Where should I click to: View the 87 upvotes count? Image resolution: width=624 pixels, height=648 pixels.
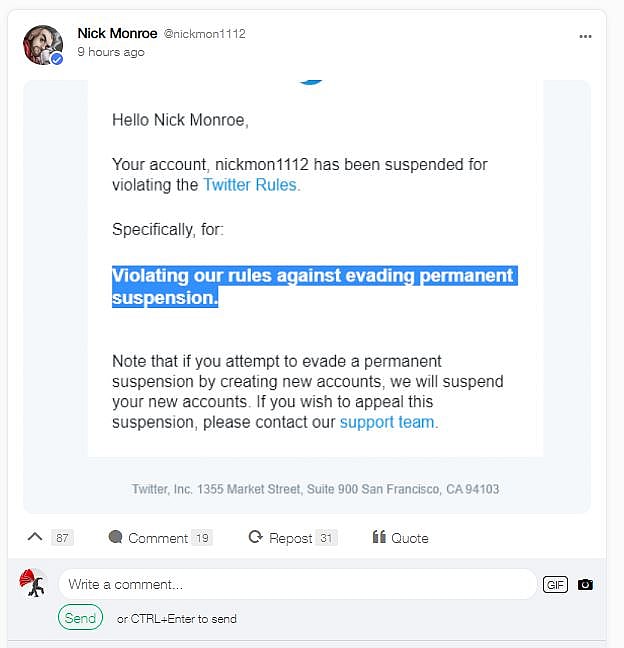[62, 538]
